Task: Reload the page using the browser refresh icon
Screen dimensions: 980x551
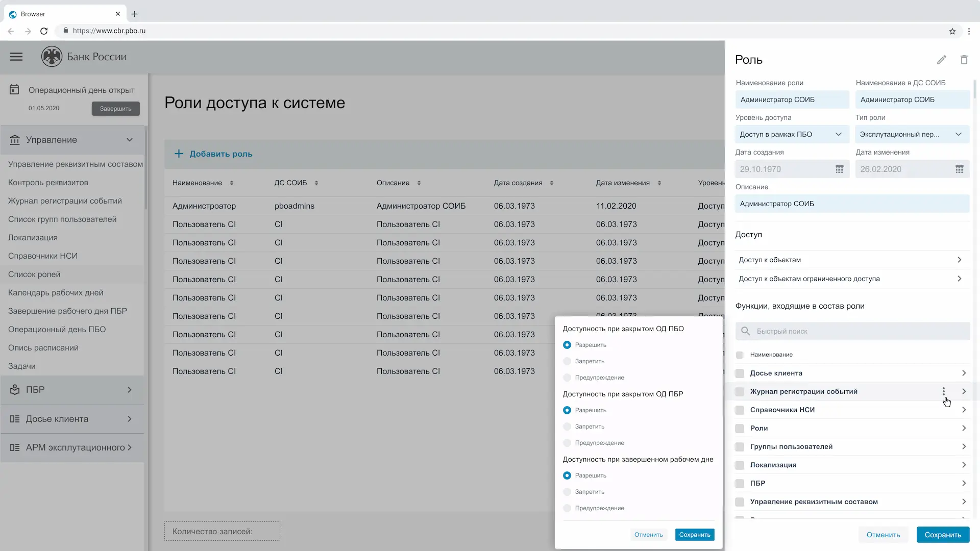Action: (x=44, y=31)
